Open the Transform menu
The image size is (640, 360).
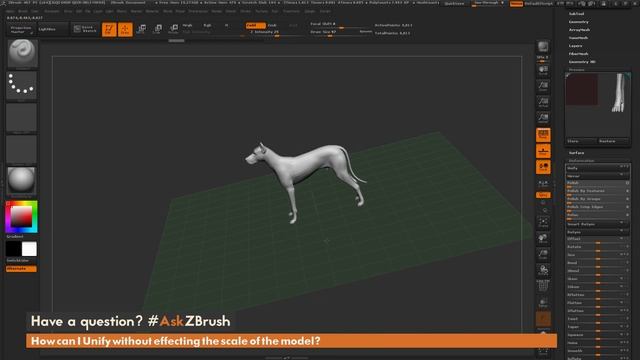291,11
